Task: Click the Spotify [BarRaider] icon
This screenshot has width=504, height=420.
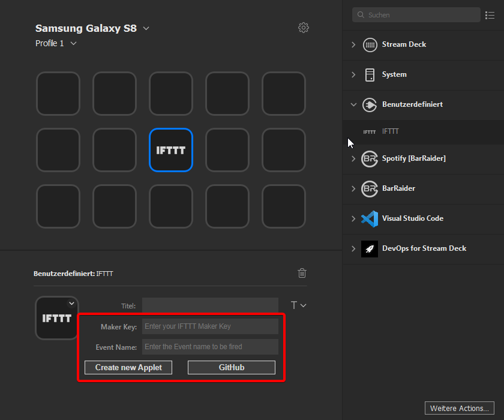Action: pyautogui.click(x=370, y=159)
